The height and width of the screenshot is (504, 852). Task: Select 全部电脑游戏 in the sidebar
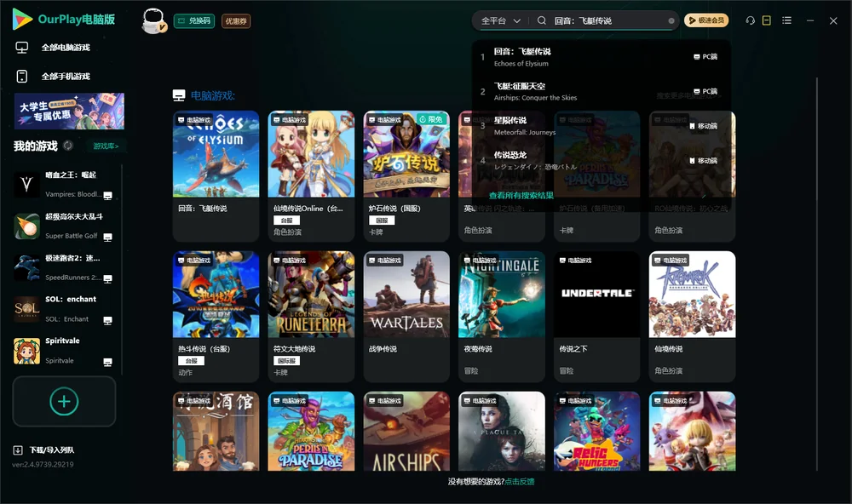[x=66, y=48]
